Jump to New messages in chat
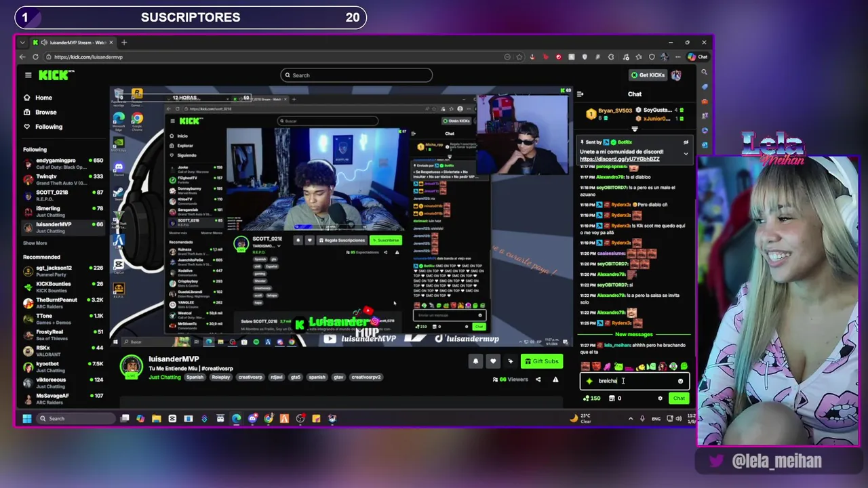Image resolution: width=868 pixels, height=488 pixels. [x=634, y=334]
